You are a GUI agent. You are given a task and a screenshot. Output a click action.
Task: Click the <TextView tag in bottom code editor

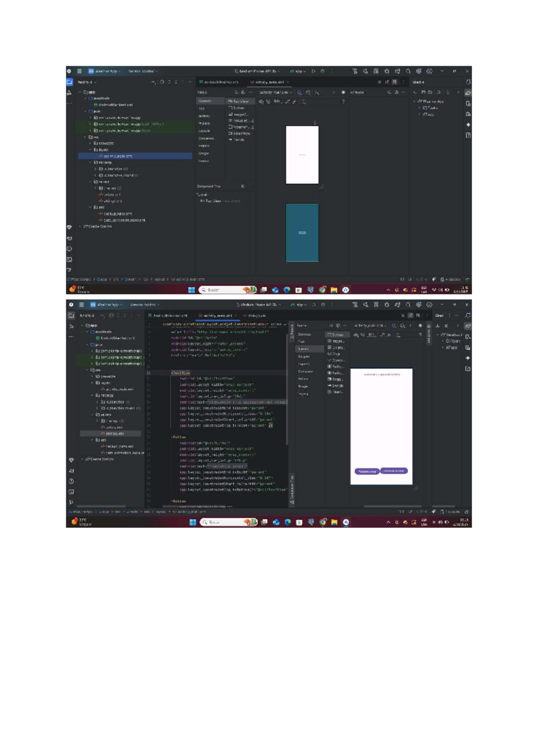pos(180,373)
